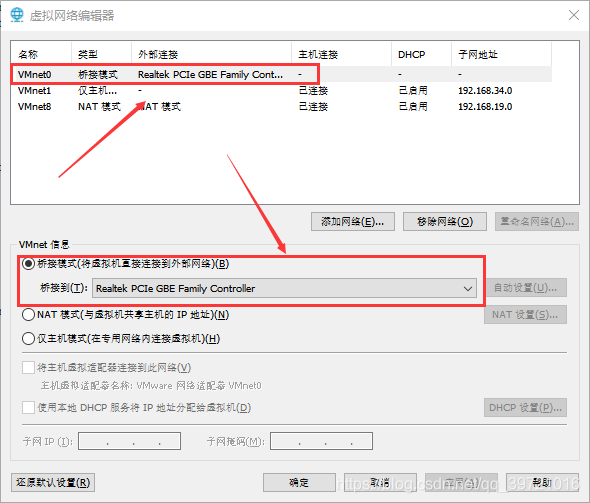The width and height of the screenshot is (590, 503).
Task: Click the 帮助 button
Action: pyautogui.click(x=542, y=482)
